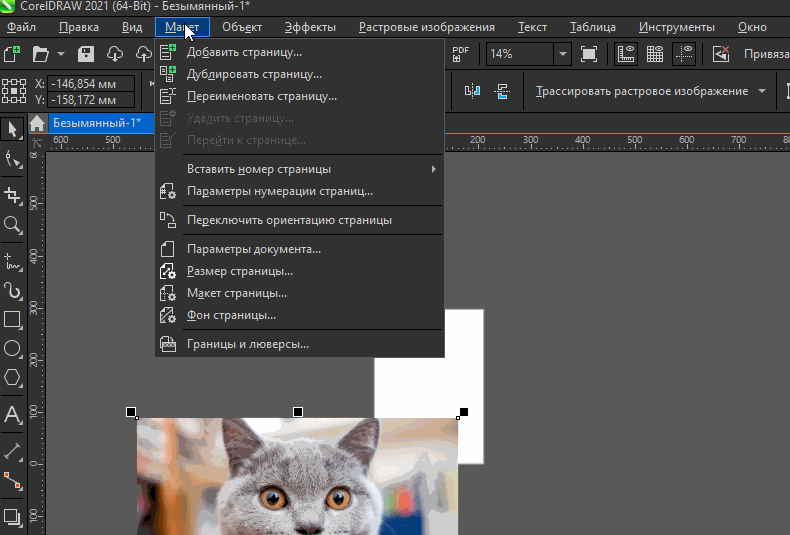Select the Ellipse tool
The width and height of the screenshot is (790, 535).
click(x=13, y=349)
